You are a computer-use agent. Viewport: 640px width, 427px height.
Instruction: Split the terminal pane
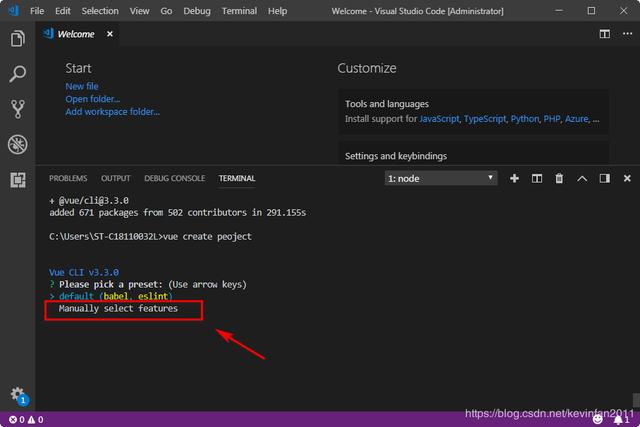[x=537, y=178]
